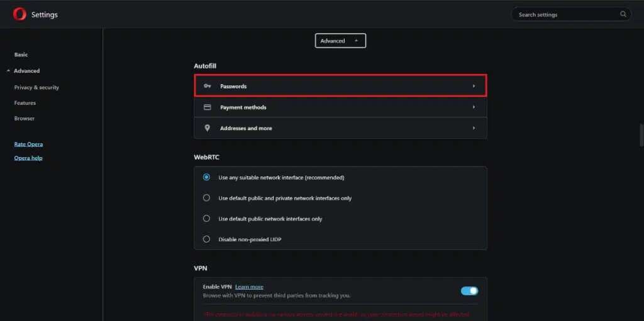644x321 pixels.
Task: Open the Rate Opera link
Action: tap(28, 144)
